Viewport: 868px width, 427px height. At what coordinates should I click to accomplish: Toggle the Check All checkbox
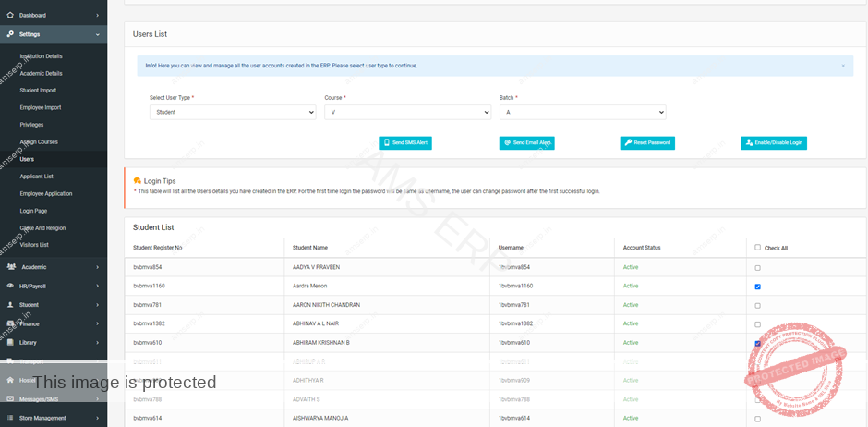[758, 248]
